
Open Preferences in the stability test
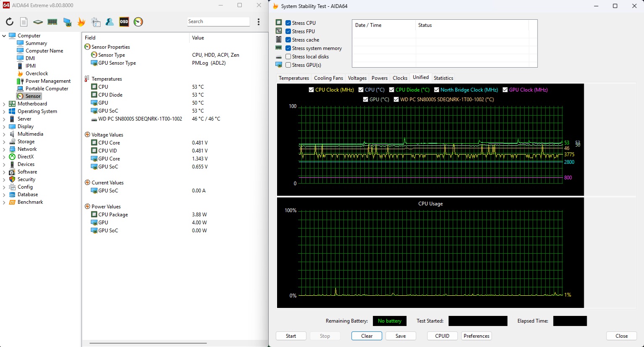pyautogui.click(x=476, y=336)
